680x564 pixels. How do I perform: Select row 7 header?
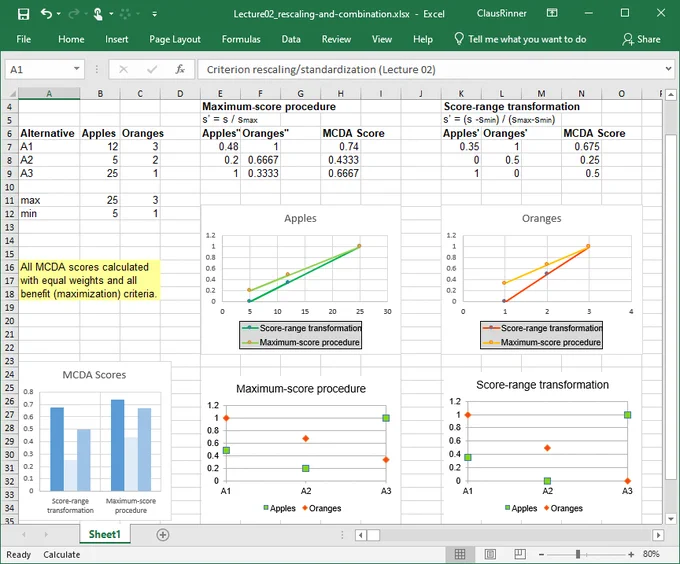click(x=10, y=147)
